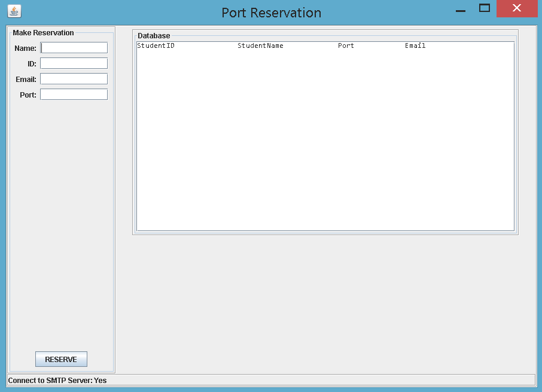Screen dimensions: 542x392
Task: Click the ID input field
Action: pyautogui.click(x=74, y=63)
